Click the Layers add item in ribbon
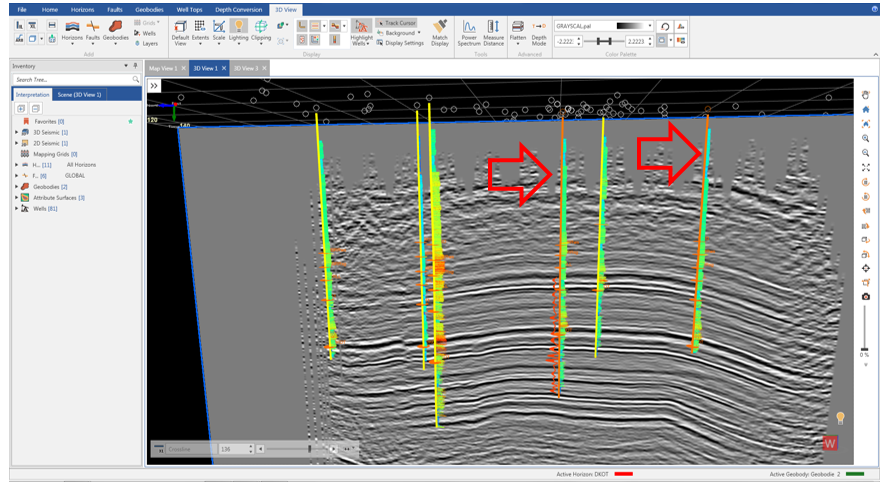 point(146,43)
